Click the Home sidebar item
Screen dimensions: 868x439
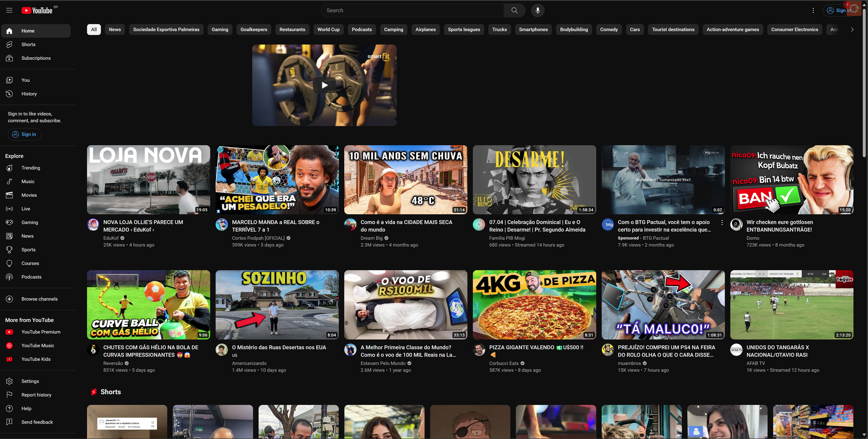(36, 31)
